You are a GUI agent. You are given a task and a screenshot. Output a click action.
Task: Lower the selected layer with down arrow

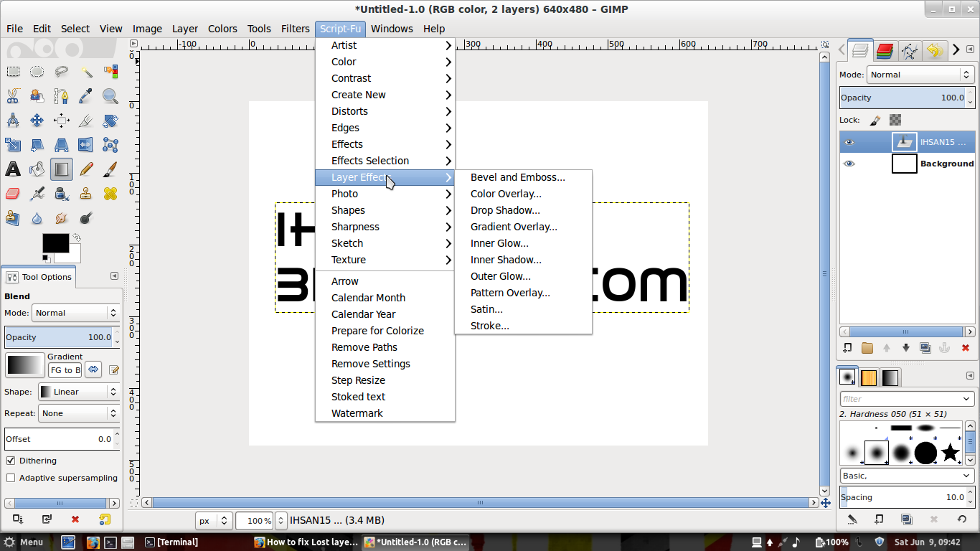pos(906,348)
